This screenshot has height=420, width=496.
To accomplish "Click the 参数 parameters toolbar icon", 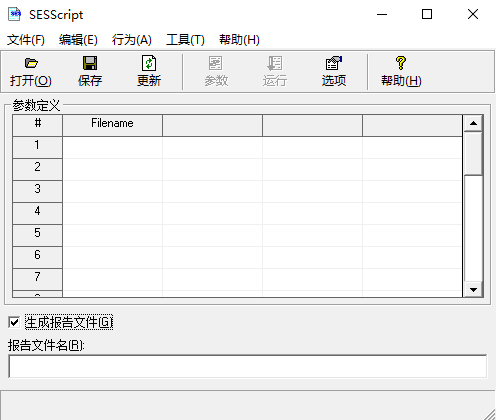I will coord(216,63).
